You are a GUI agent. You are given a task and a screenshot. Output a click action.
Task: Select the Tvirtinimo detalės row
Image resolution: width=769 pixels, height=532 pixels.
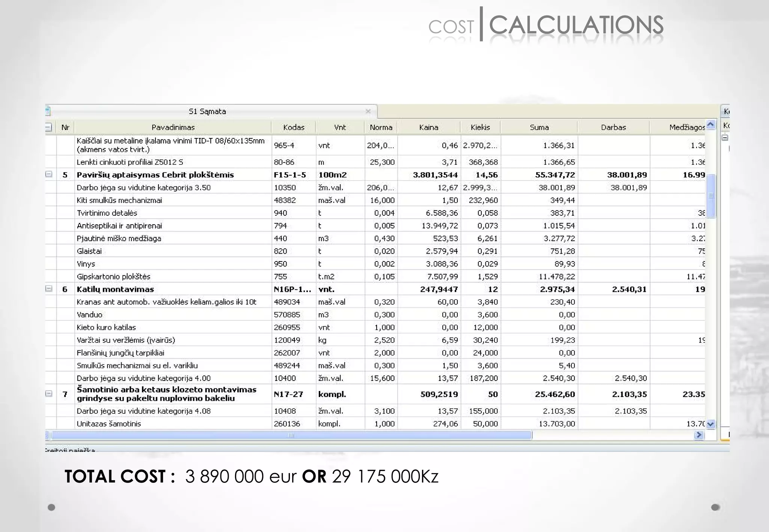point(375,213)
